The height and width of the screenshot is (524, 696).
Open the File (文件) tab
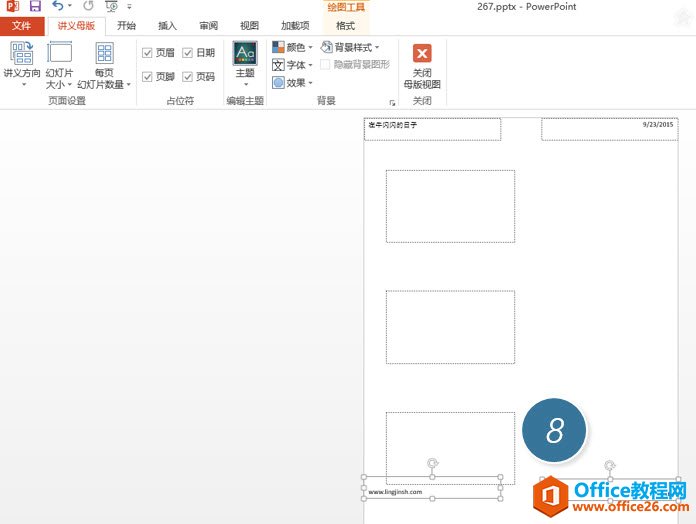coord(22,26)
